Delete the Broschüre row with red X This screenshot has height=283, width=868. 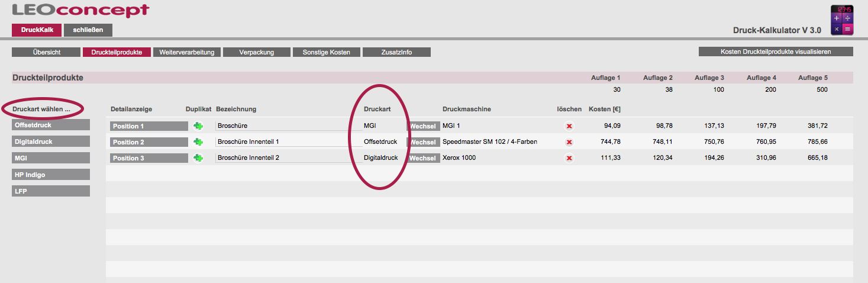coord(569,126)
